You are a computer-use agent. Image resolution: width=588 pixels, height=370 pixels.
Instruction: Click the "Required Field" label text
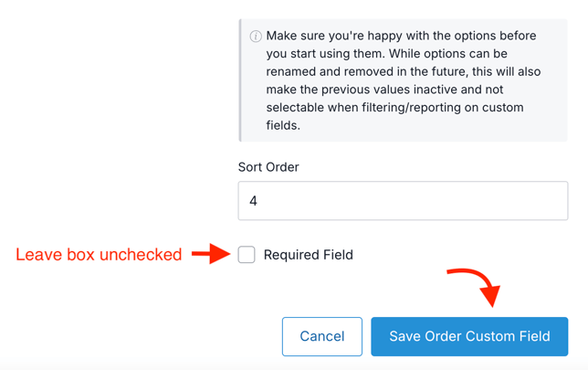308,255
